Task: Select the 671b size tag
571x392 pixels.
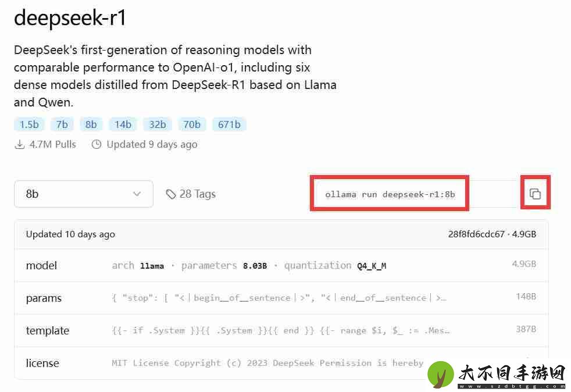Action: [230, 124]
